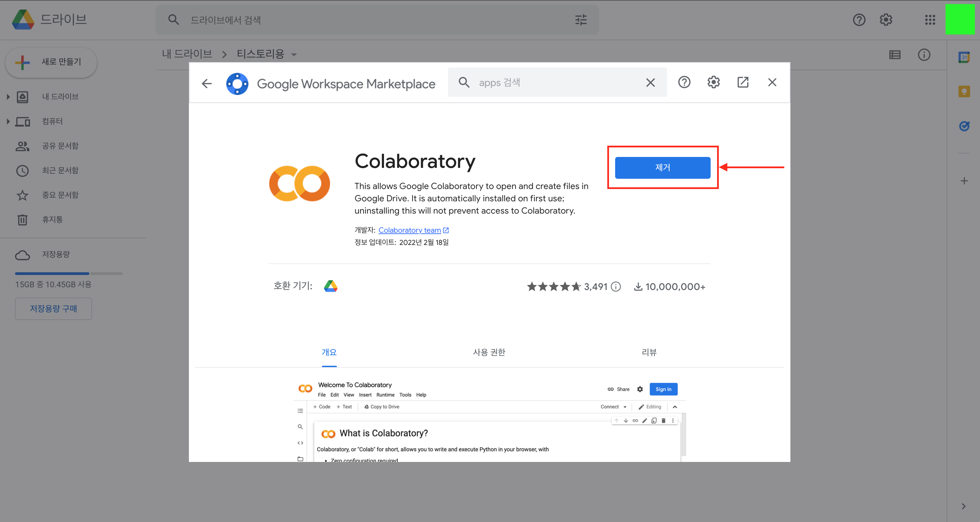Open 내 드라이브 in the sidebar
The width and height of the screenshot is (980, 522).
click(60, 97)
